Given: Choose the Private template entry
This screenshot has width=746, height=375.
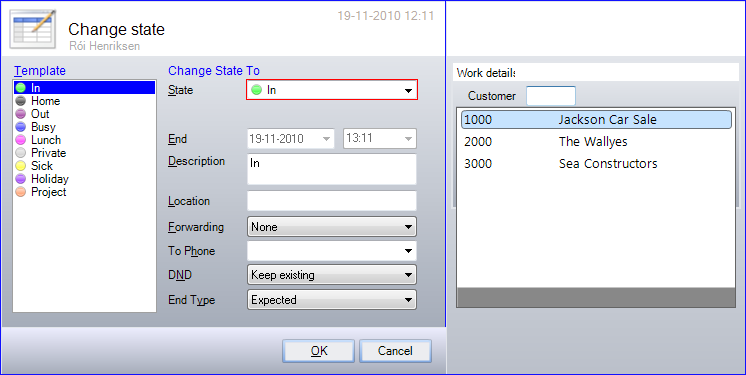Looking at the screenshot, I should coord(85,153).
